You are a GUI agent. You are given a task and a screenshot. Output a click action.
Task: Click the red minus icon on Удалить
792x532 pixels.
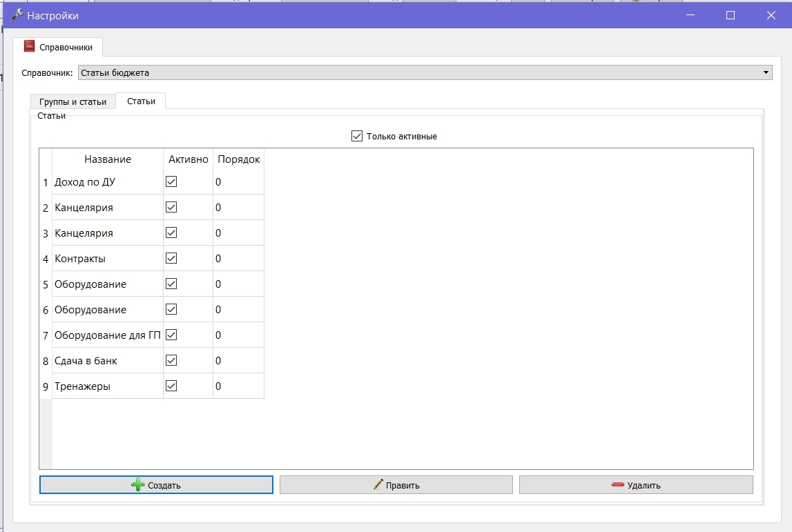coord(618,484)
